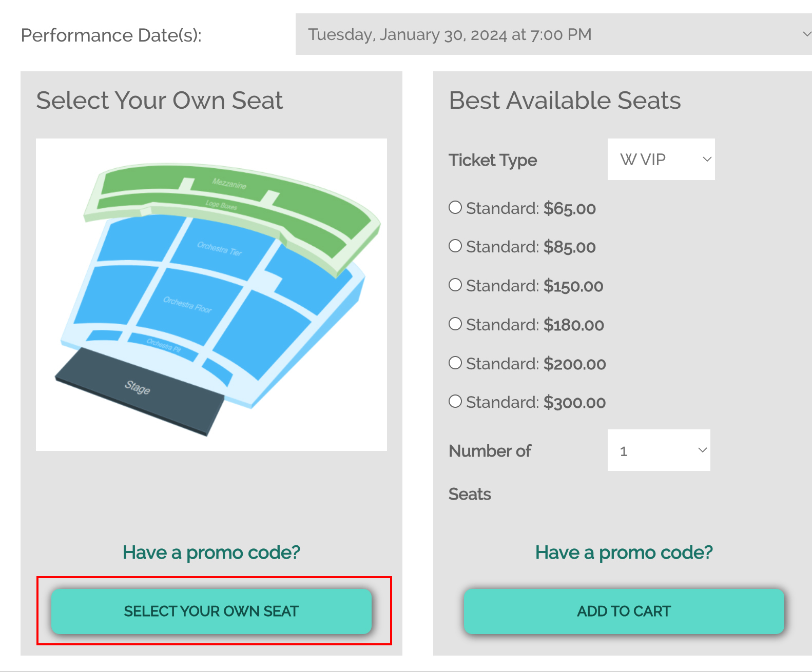The height and width of the screenshot is (672, 812).
Task: Click the Performance Date dropdown arrow chevron
Action: (806, 34)
